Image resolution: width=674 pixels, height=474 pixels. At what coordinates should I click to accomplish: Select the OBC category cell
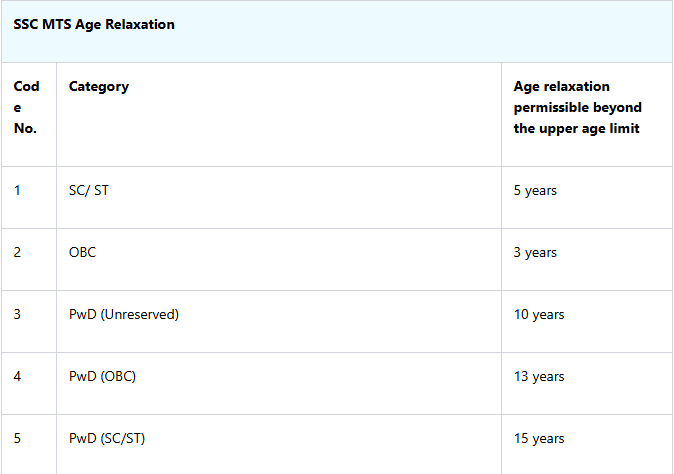83,252
